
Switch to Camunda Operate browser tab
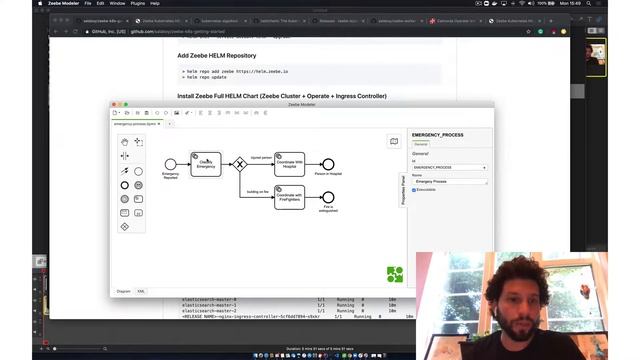tap(456, 21)
